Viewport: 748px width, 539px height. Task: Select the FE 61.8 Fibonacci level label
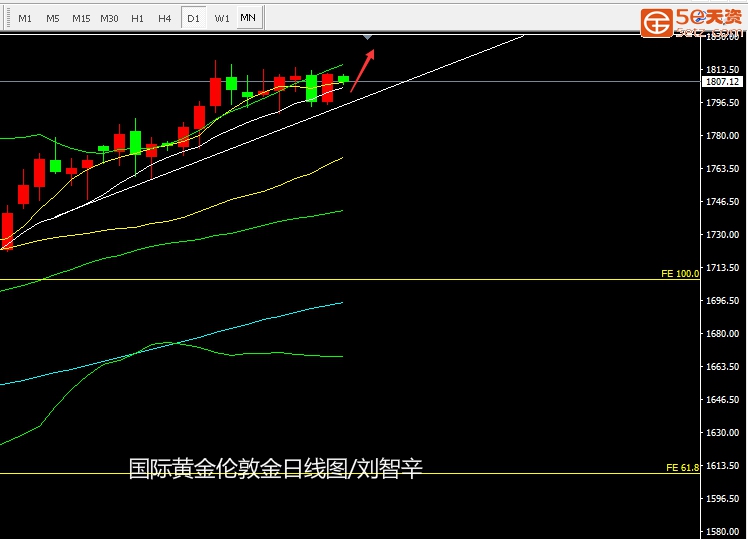click(682, 467)
